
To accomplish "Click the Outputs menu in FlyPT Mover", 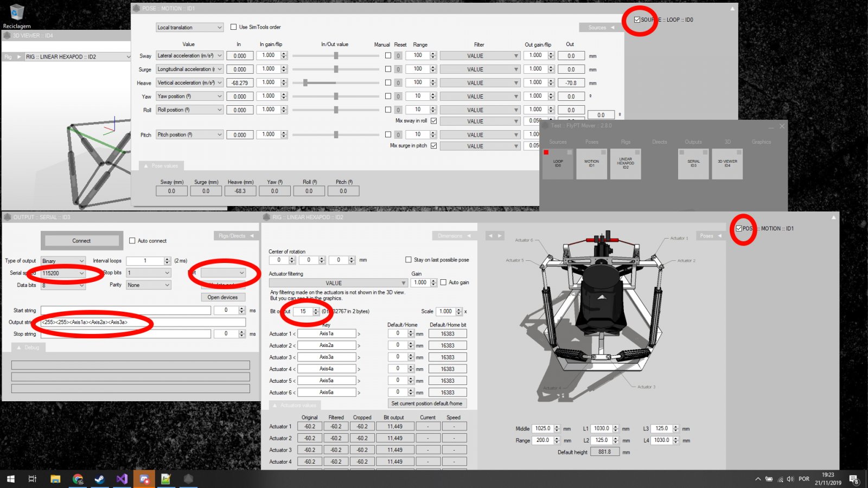I will click(693, 142).
